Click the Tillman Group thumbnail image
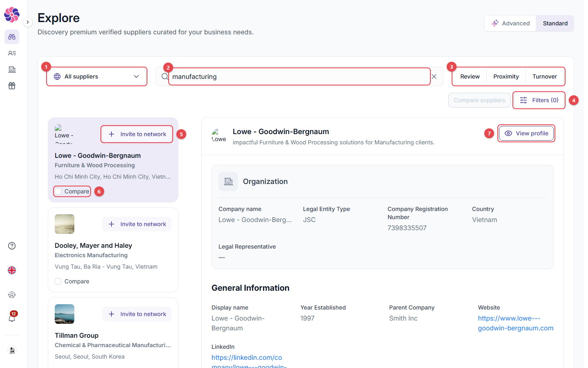Image resolution: width=588 pixels, height=368 pixels. coord(65,314)
